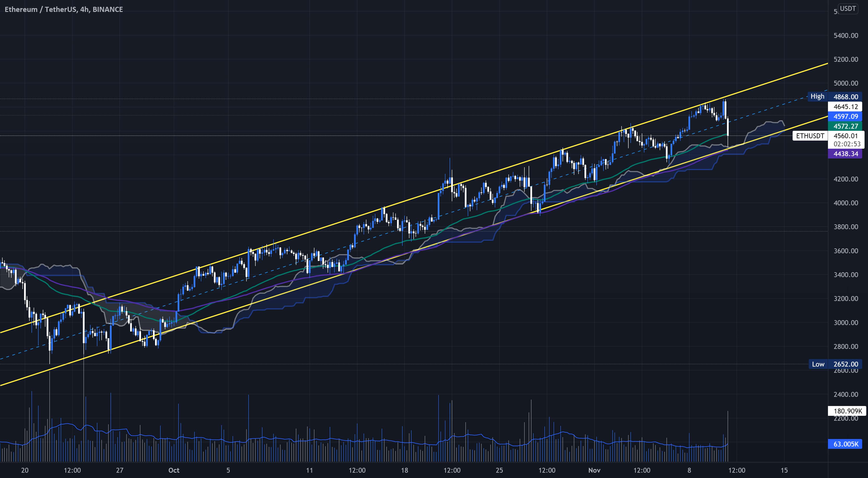Click the ETHUSDT symbol tag
Image resolution: width=868 pixels, height=478 pixels.
click(810, 136)
